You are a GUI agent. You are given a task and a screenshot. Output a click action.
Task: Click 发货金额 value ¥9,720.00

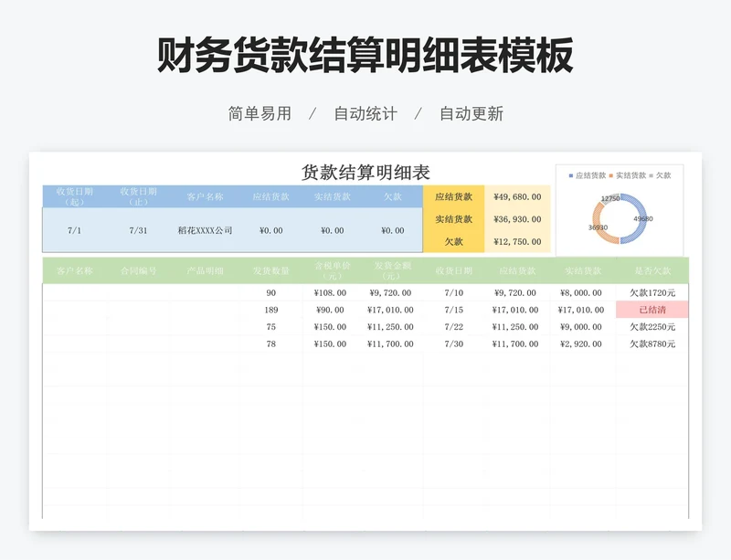click(x=390, y=293)
